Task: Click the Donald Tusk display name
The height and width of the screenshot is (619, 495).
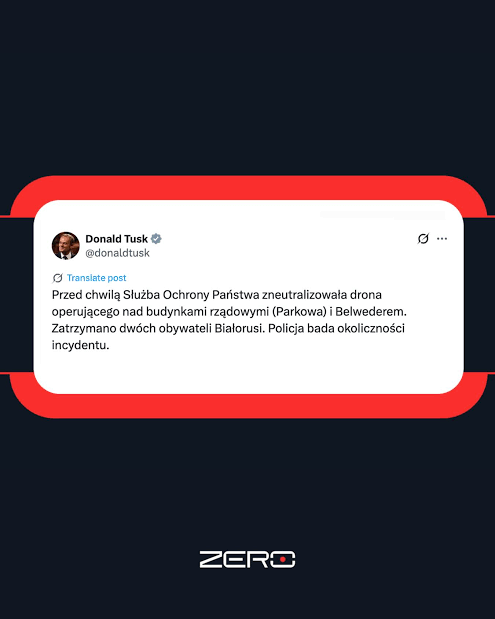Action: coord(116,239)
